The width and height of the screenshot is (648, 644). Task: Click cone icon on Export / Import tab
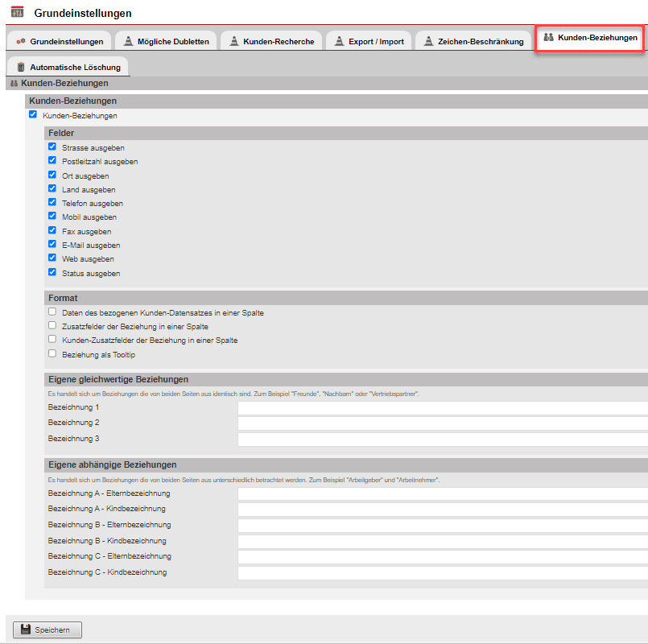point(339,41)
